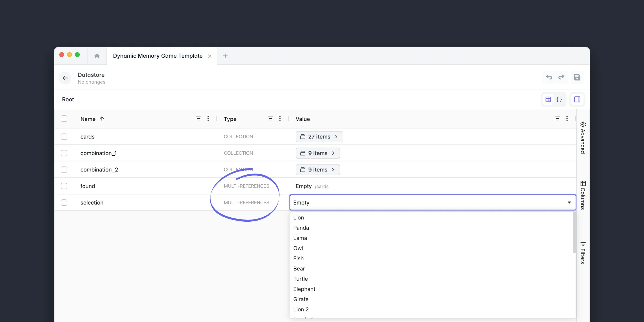
Task: Expand the combination_2 9 items collection
Action: pyautogui.click(x=318, y=170)
